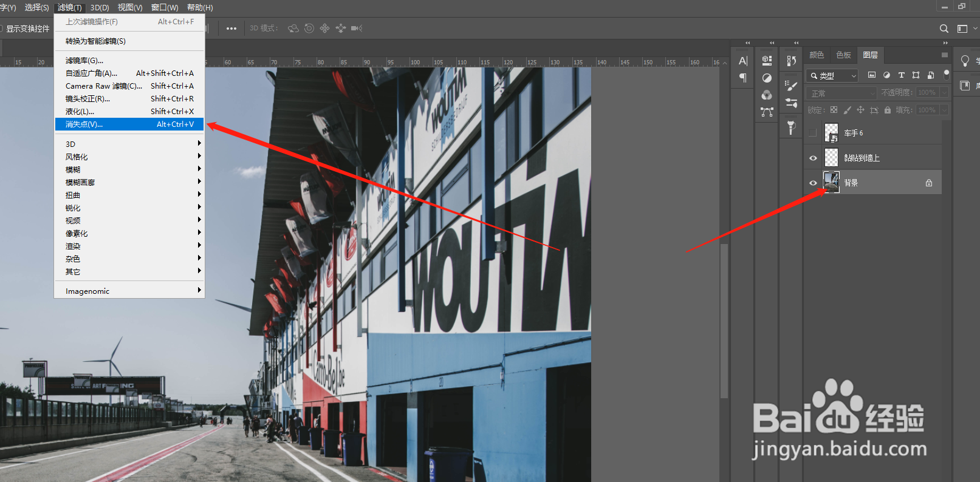Choose 消失点(V)... from the filter menu
Image resolution: width=980 pixels, height=482 pixels.
(x=130, y=124)
